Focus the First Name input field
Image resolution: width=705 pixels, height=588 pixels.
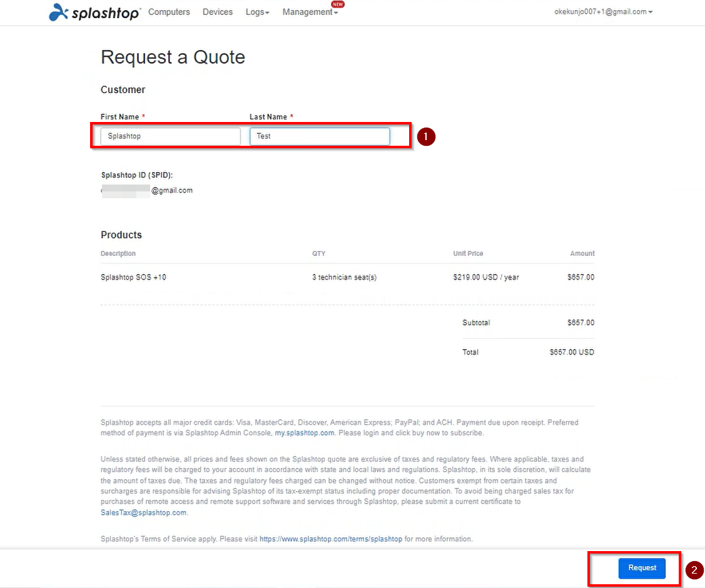tap(170, 136)
